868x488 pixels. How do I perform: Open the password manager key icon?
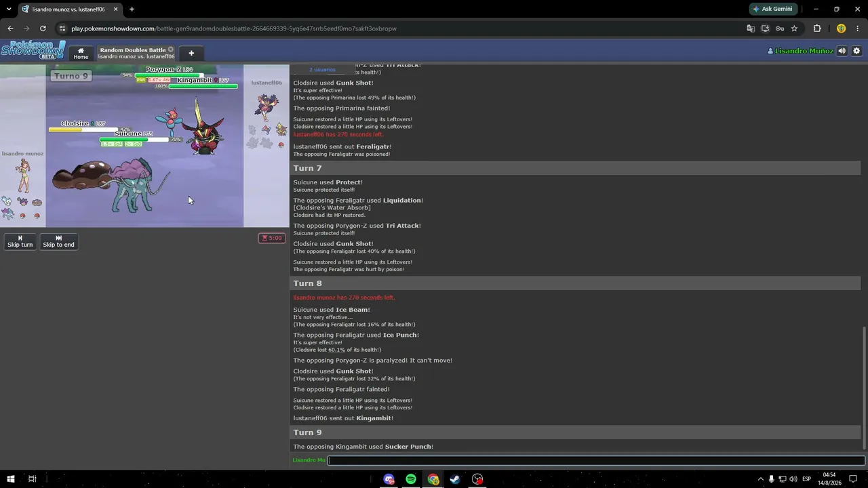pyautogui.click(x=780, y=28)
